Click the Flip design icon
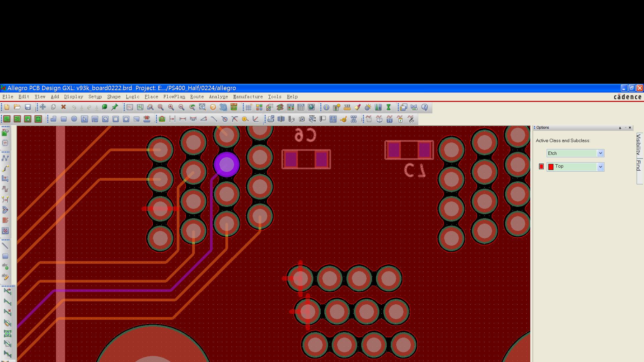The height and width of the screenshot is (362, 644). [234, 107]
